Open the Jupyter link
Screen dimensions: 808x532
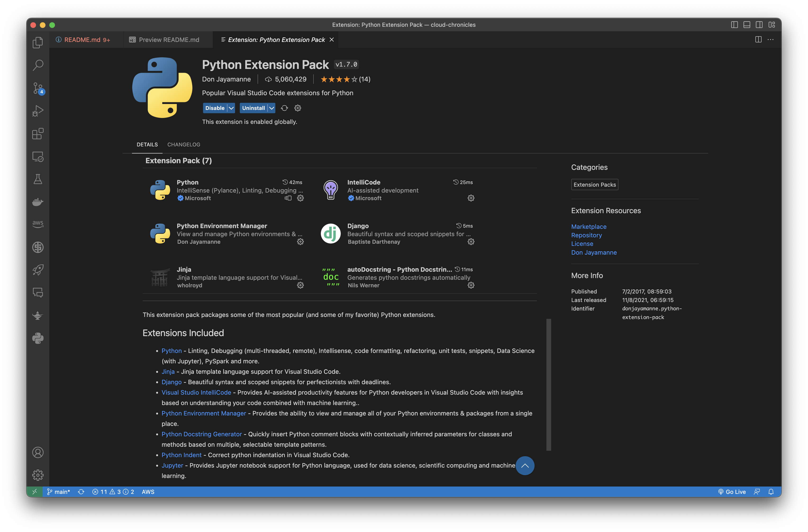(x=172, y=465)
